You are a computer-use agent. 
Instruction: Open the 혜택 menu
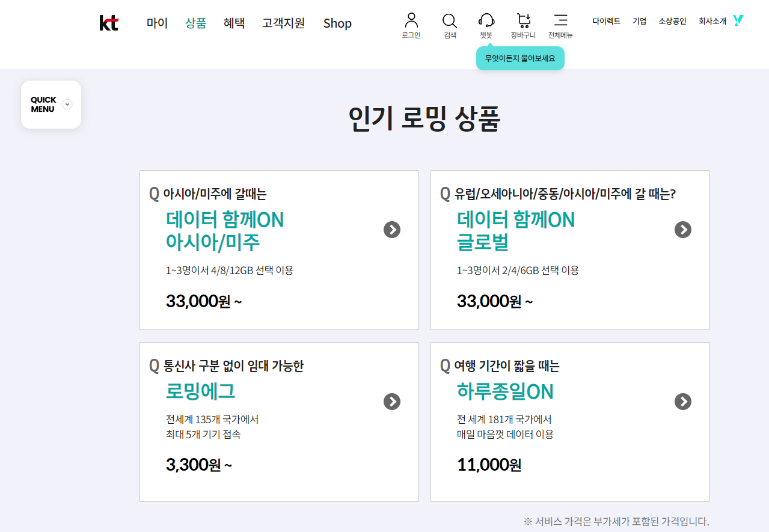pyautogui.click(x=234, y=23)
